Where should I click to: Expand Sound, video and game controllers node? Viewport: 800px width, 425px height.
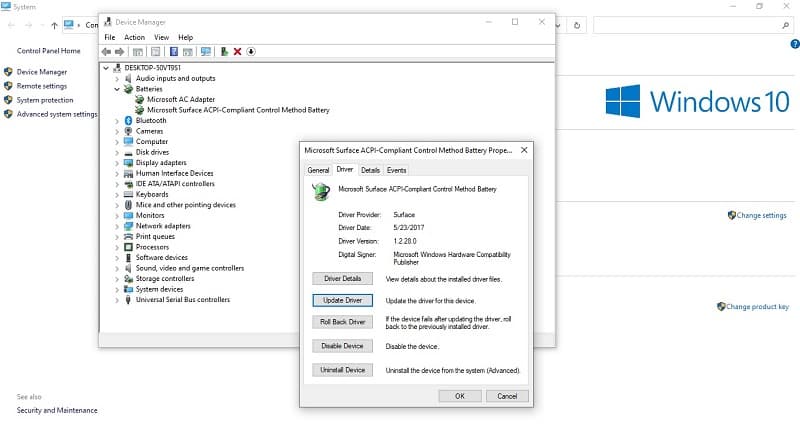(117, 268)
